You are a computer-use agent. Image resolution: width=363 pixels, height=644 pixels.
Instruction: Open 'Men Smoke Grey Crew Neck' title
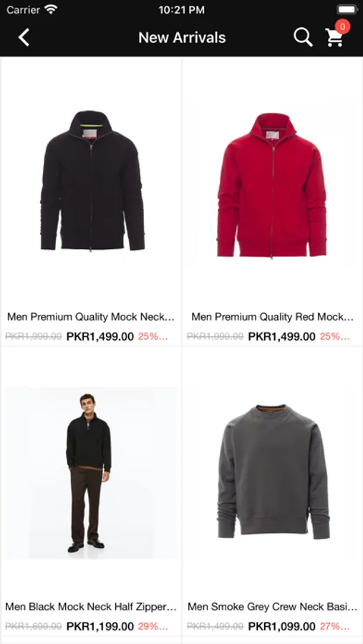coord(273,607)
